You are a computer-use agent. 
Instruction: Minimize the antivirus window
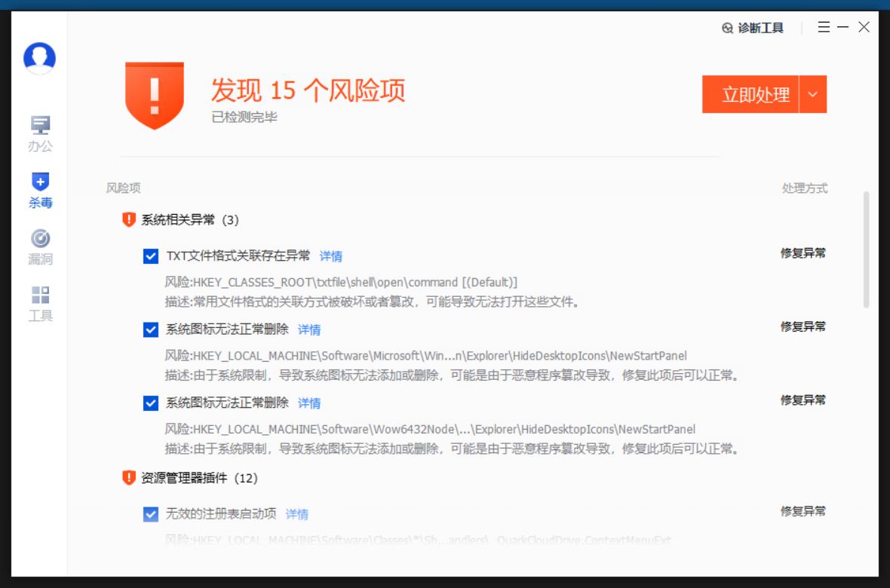tap(843, 26)
